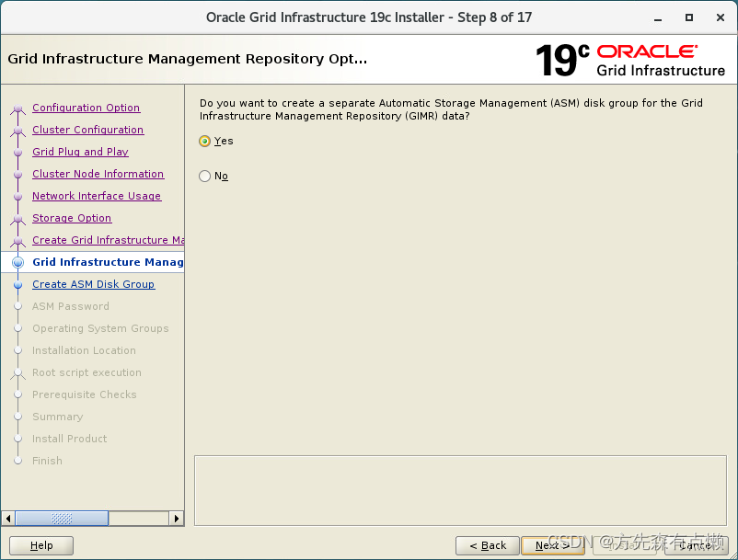Click the left arrow of sidebar scrollbar

pos(8,519)
